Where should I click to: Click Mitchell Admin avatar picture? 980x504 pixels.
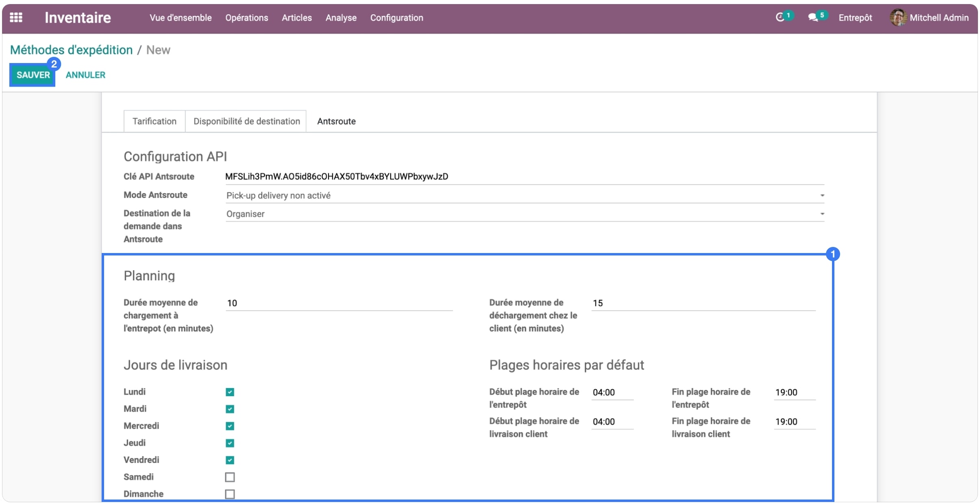(897, 17)
